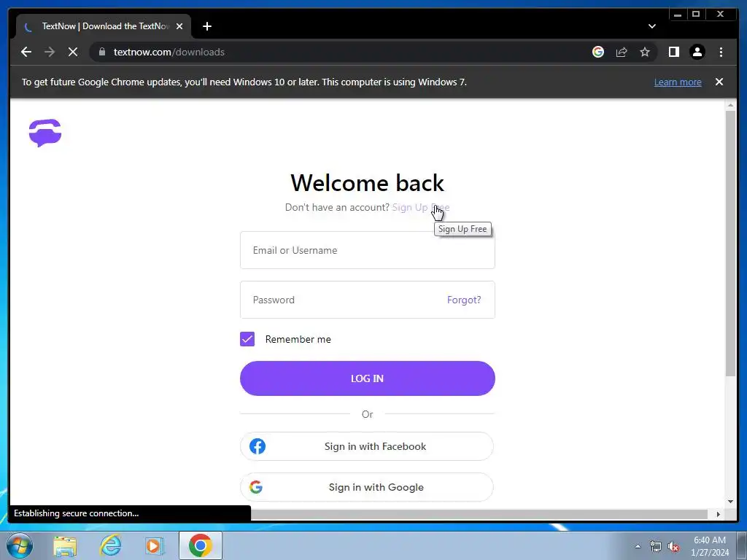Screen dimensions: 747x560
Task: Choose Sign in with Facebook
Action: click(x=367, y=446)
